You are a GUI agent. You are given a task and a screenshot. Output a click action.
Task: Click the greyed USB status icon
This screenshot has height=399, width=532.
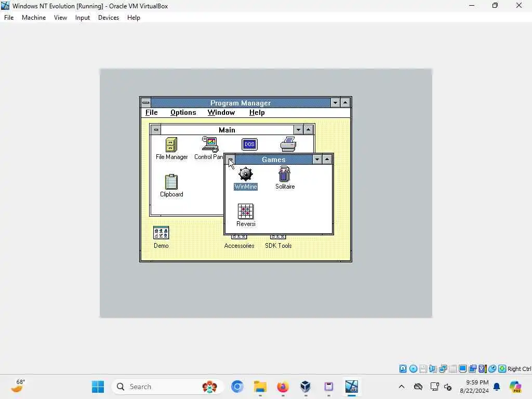(453, 369)
